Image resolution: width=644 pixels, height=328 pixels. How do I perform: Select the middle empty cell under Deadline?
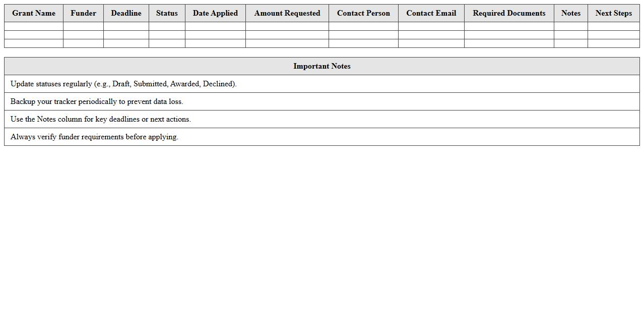(126, 35)
